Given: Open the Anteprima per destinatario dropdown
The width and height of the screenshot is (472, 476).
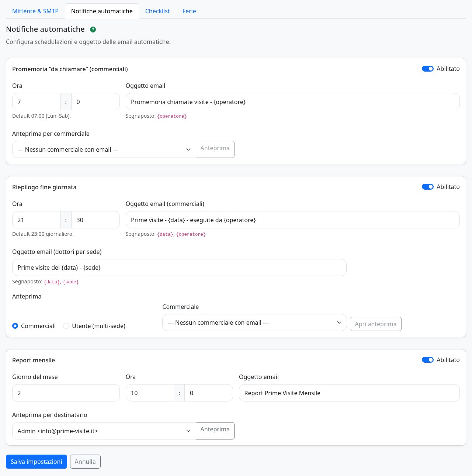Looking at the screenshot, I should click(x=104, y=431).
